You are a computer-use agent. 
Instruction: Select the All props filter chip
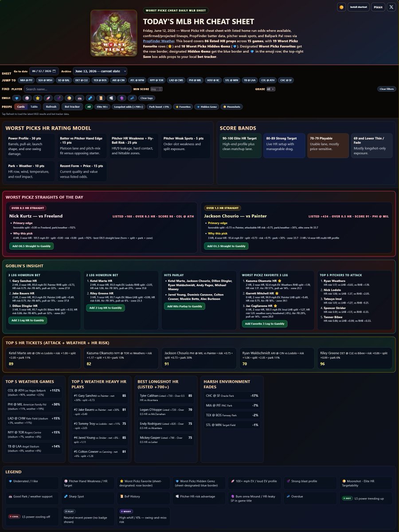pos(89,107)
